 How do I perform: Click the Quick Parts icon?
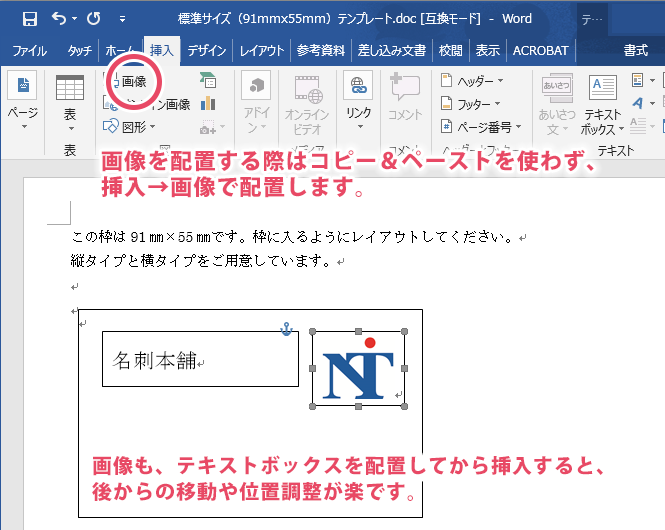click(637, 80)
